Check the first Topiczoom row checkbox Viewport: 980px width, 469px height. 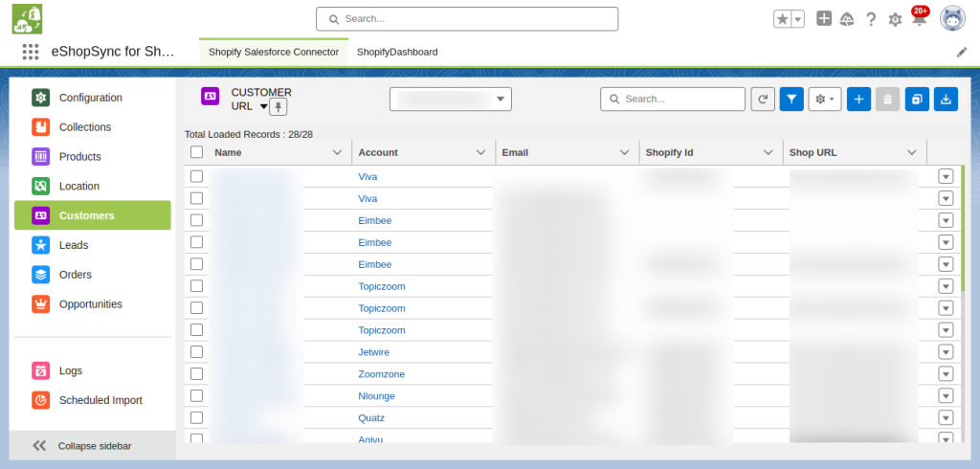point(197,286)
